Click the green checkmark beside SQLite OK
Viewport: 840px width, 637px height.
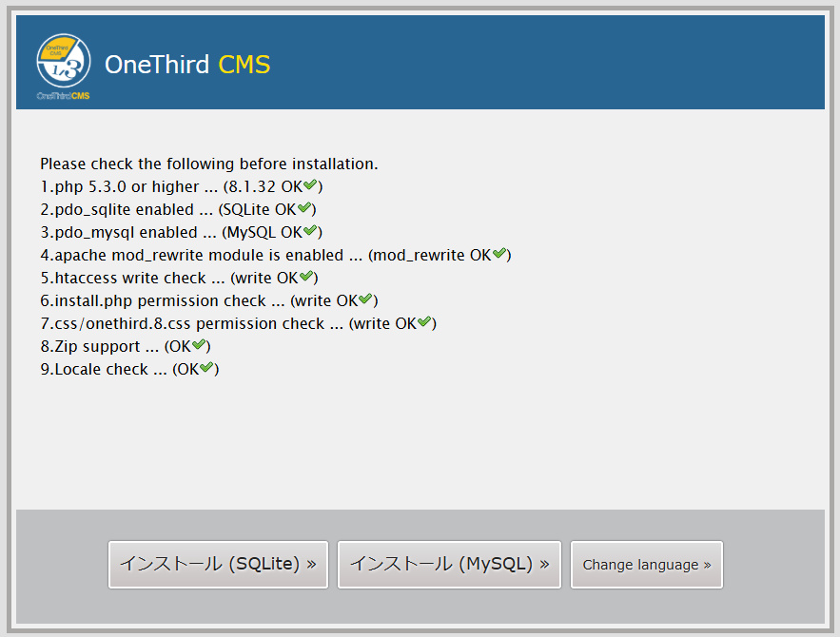tap(304, 209)
